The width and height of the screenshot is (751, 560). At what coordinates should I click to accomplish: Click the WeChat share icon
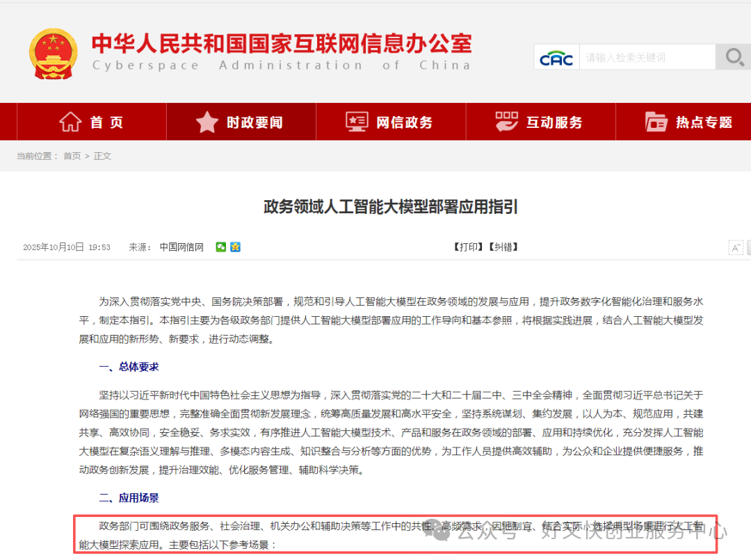click(x=221, y=247)
